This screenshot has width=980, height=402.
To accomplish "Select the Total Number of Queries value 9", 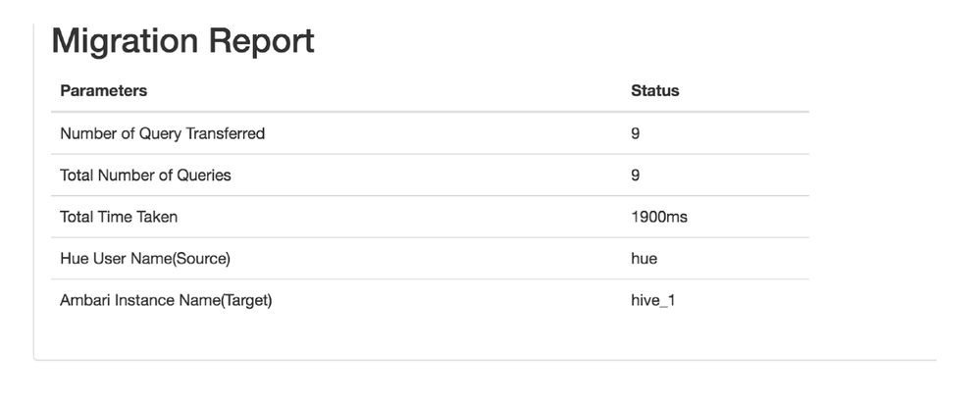I will 636,176.
